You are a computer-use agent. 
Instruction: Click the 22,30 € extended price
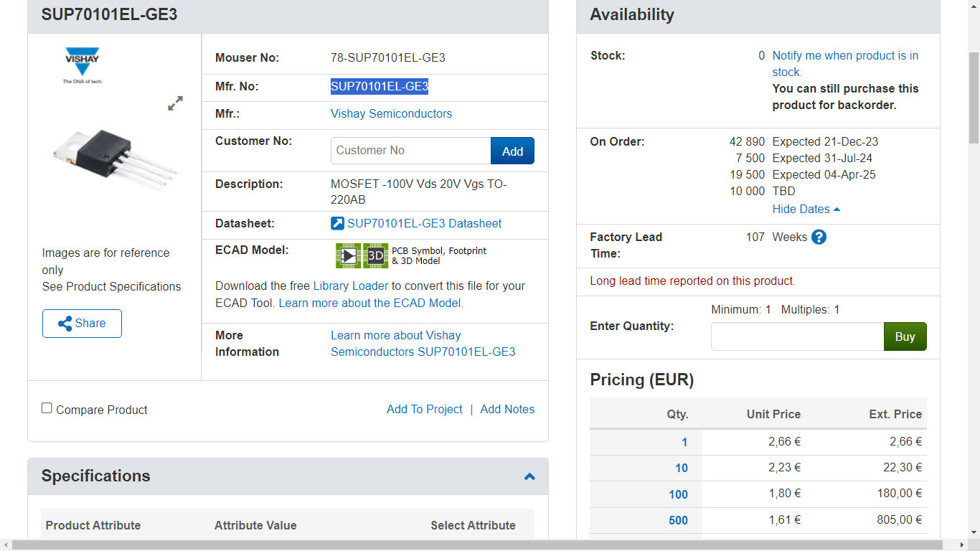(x=903, y=467)
